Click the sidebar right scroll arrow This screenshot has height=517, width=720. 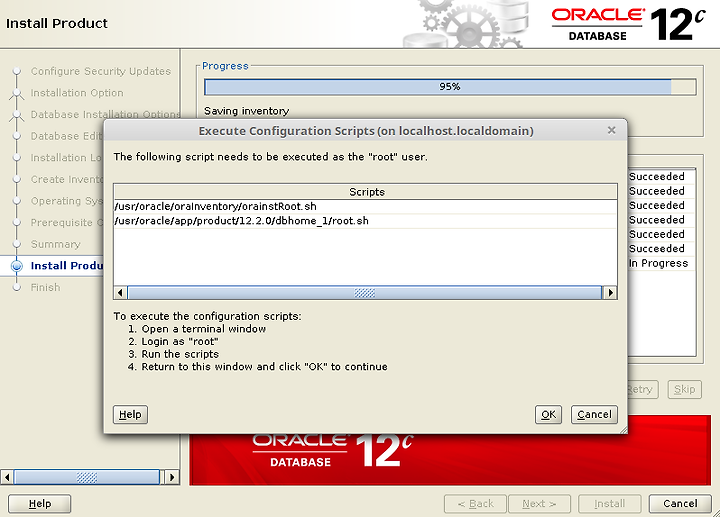pyautogui.click(x=172, y=477)
